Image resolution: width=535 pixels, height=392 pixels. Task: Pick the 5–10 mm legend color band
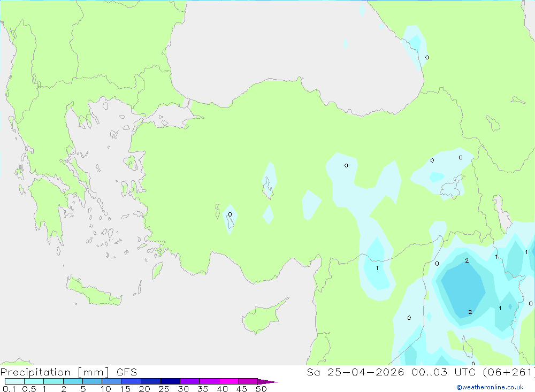pyautogui.click(x=93, y=381)
